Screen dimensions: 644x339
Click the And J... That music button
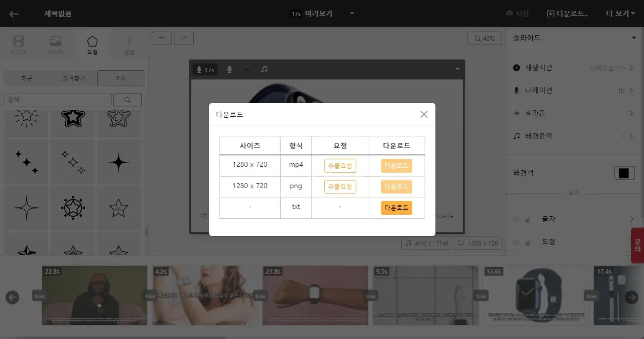[427, 243]
